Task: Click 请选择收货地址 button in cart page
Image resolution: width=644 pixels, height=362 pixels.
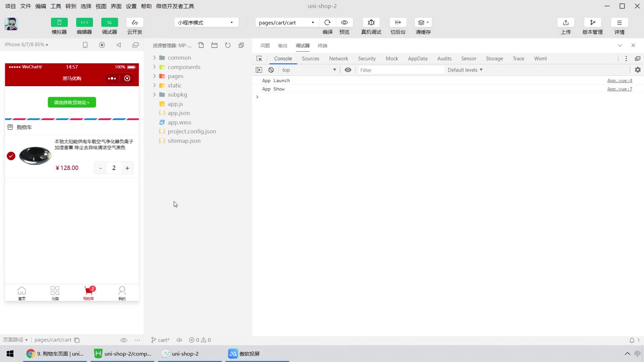Action: [72, 102]
